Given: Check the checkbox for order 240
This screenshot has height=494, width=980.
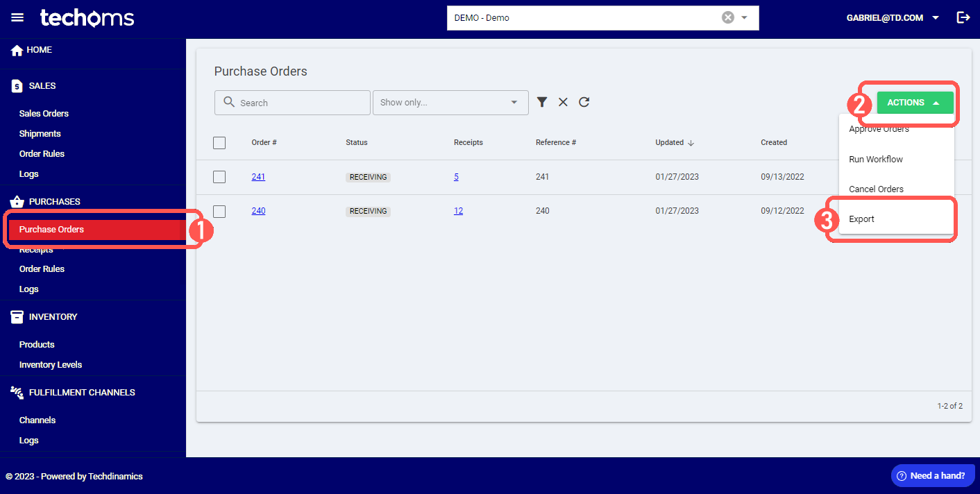Looking at the screenshot, I should [219, 210].
